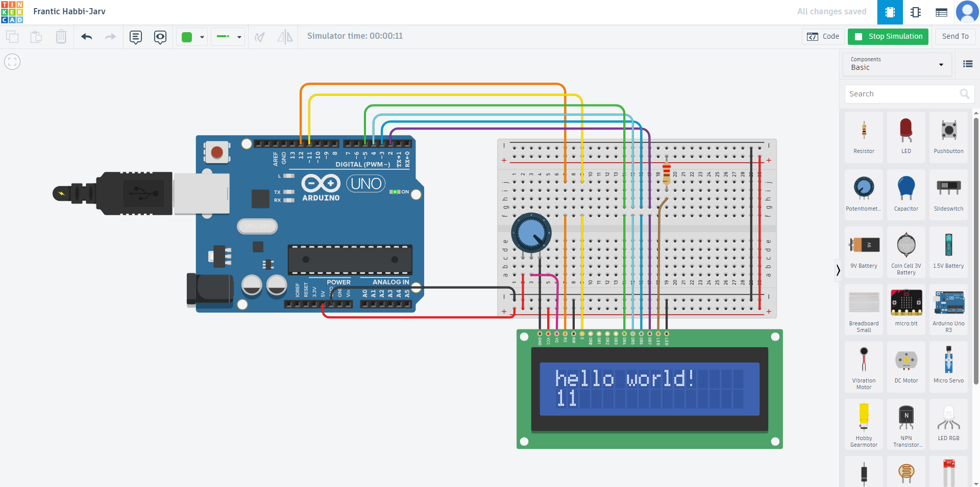Collapse the components side panel

tap(838, 270)
